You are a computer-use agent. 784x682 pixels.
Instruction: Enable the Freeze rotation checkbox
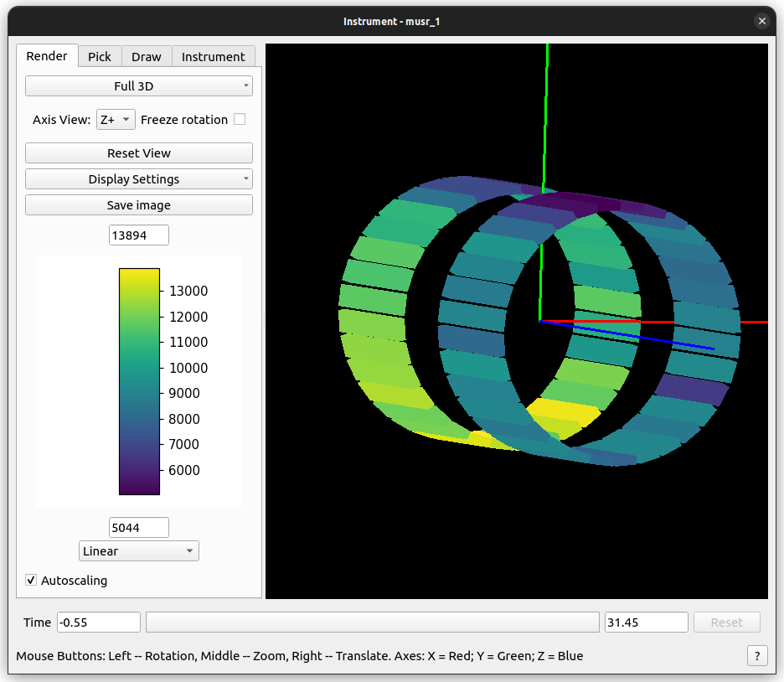[x=240, y=120]
